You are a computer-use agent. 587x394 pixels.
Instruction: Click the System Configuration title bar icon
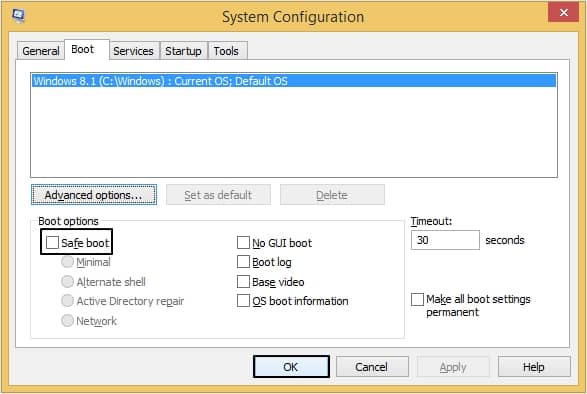click(18, 15)
